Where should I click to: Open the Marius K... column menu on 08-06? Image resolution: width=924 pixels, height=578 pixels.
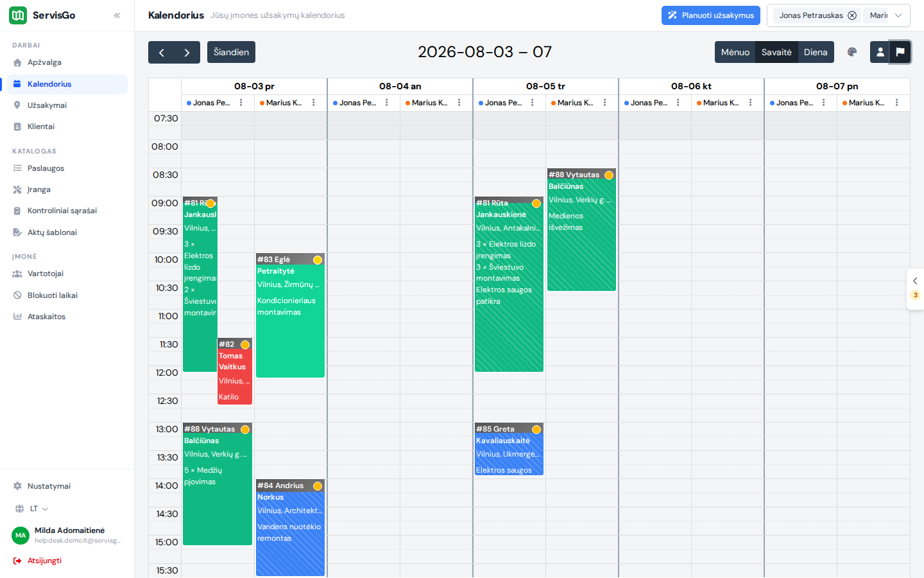click(751, 103)
